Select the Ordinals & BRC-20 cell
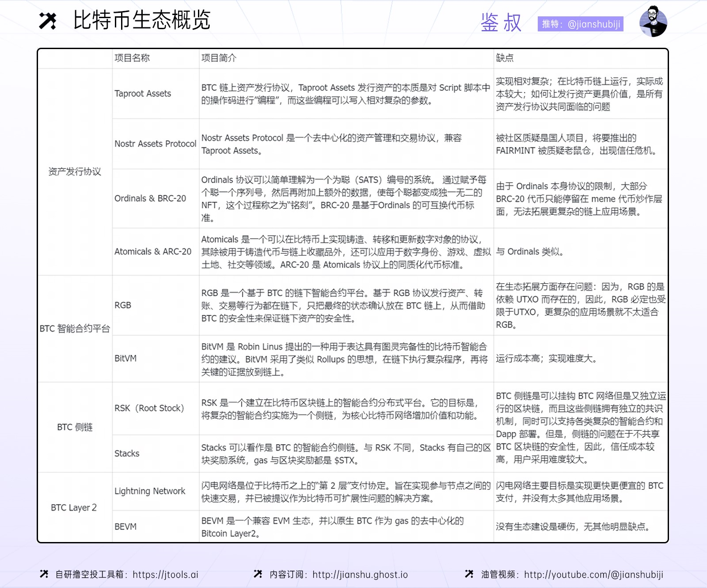The image size is (707, 588). pos(150,199)
